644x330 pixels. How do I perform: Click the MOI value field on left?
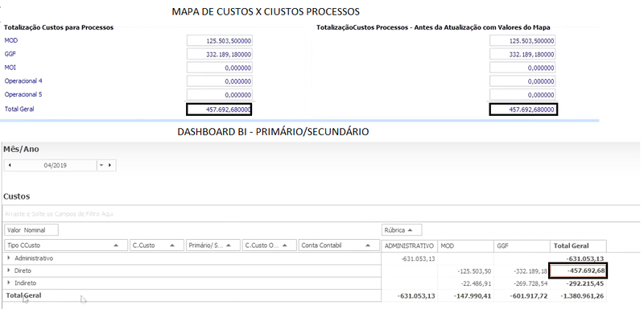tap(219, 68)
